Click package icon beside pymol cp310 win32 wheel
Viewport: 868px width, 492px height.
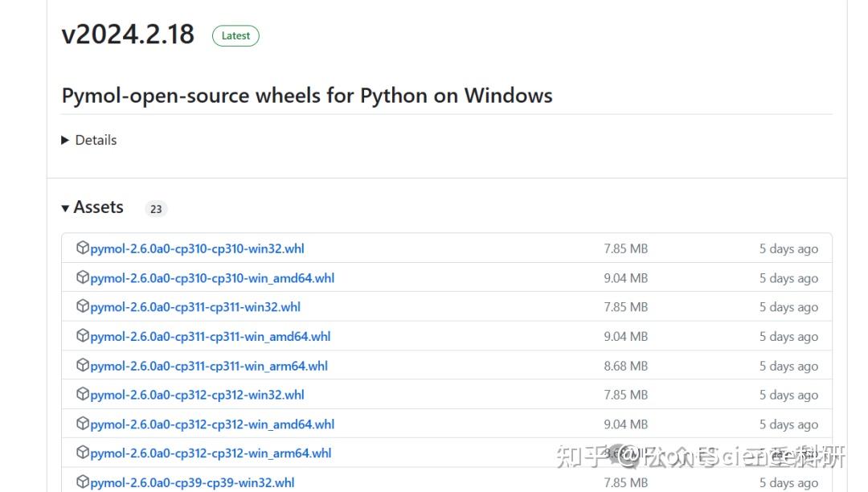pos(82,248)
